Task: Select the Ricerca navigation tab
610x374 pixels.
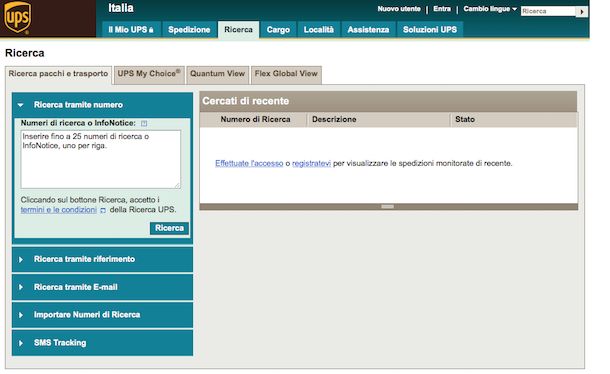Action: coord(238,30)
